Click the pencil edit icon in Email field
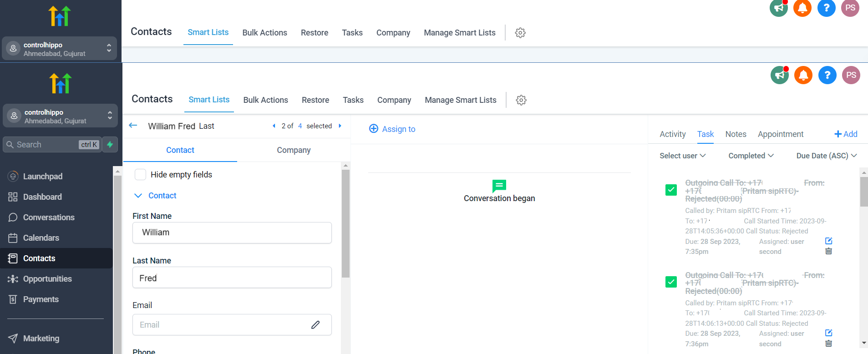The height and width of the screenshot is (354, 868). (x=315, y=325)
